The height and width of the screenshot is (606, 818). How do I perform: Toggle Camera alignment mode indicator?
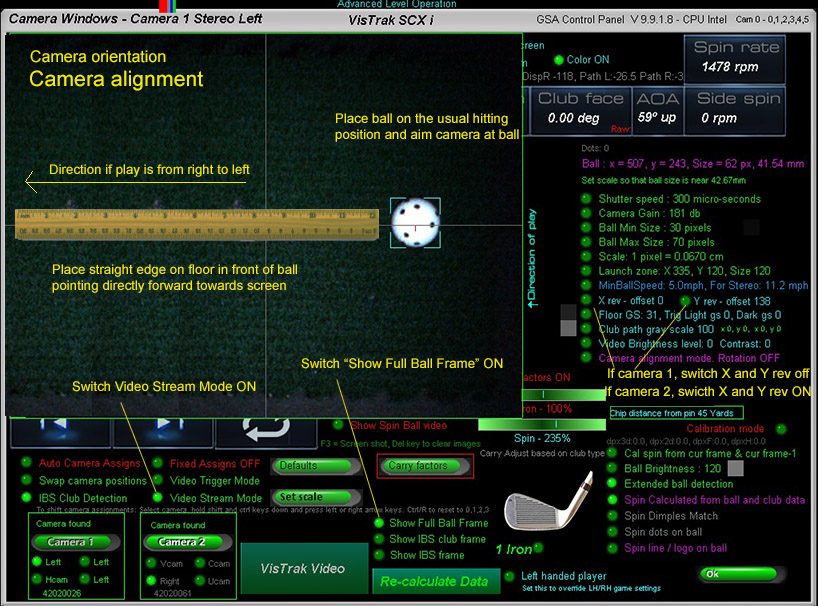(x=586, y=357)
